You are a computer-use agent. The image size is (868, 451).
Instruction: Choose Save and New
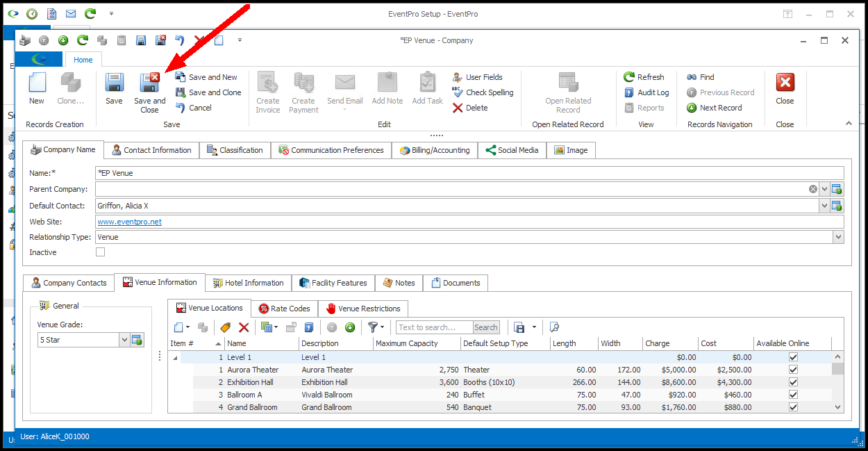(x=206, y=77)
